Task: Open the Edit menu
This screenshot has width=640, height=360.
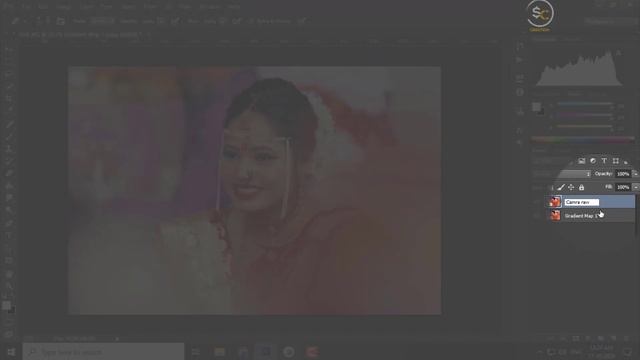Action: pyautogui.click(x=43, y=7)
